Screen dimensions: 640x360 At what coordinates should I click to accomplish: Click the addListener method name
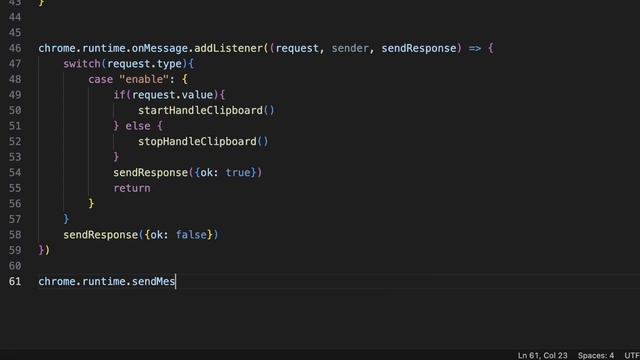click(229, 48)
